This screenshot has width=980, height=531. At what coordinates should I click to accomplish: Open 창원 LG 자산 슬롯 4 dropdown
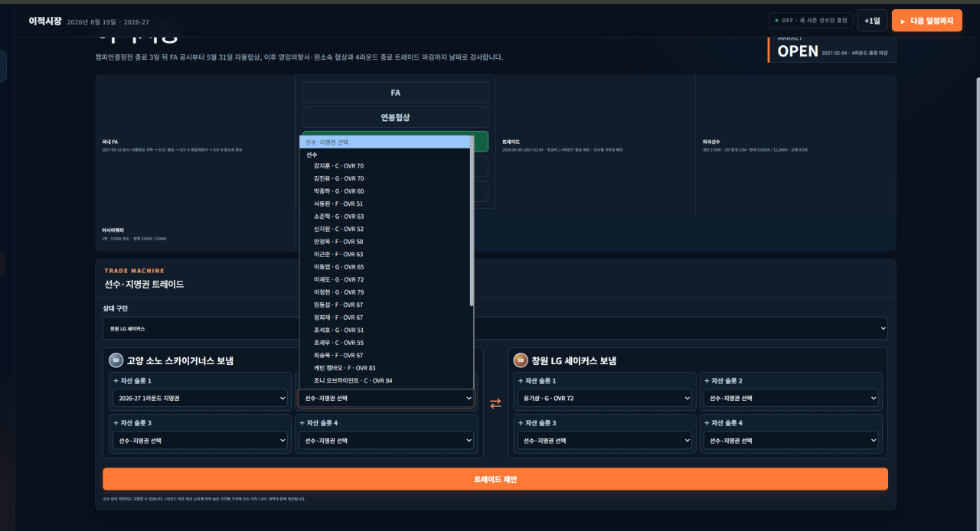(x=791, y=441)
